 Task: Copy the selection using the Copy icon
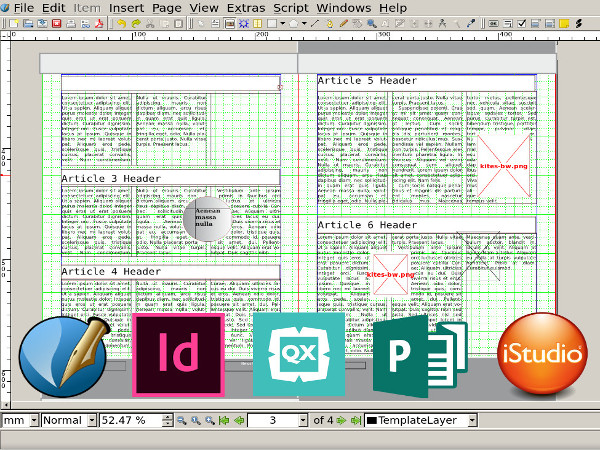click(165, 24)
